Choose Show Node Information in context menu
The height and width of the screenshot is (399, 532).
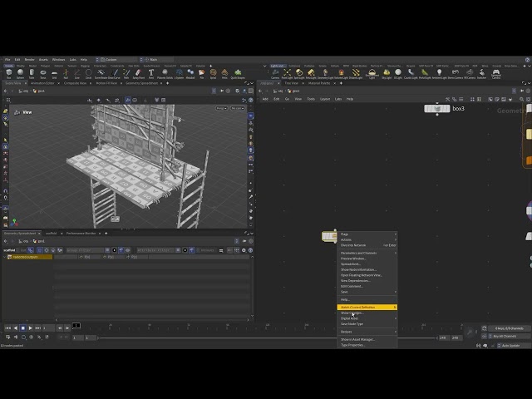(x=367, y=269)
